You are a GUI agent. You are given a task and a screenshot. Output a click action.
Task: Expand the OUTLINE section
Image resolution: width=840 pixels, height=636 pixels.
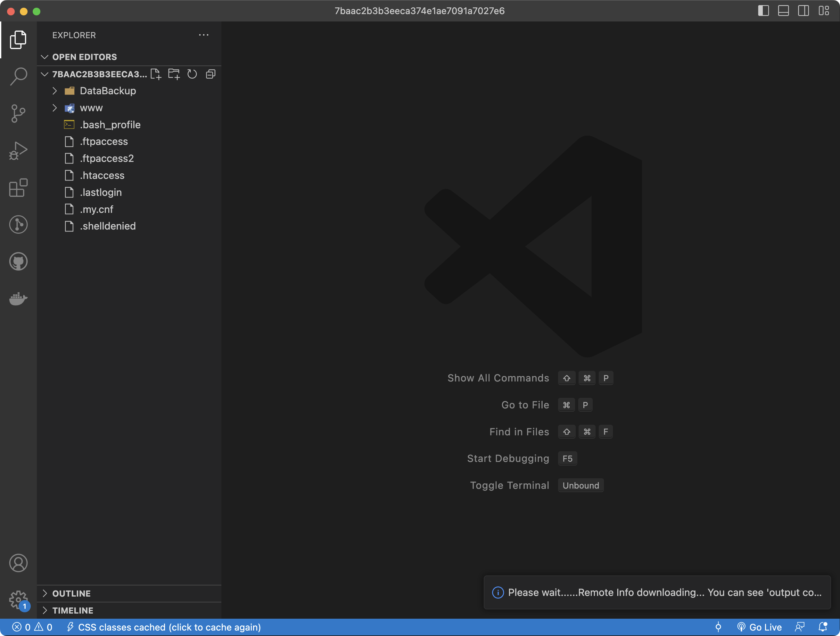point(71,593)
